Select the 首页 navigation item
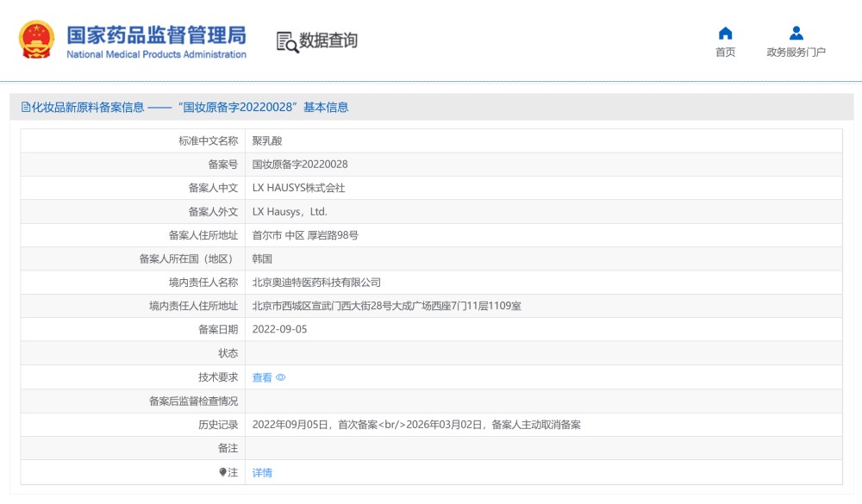 725,52
